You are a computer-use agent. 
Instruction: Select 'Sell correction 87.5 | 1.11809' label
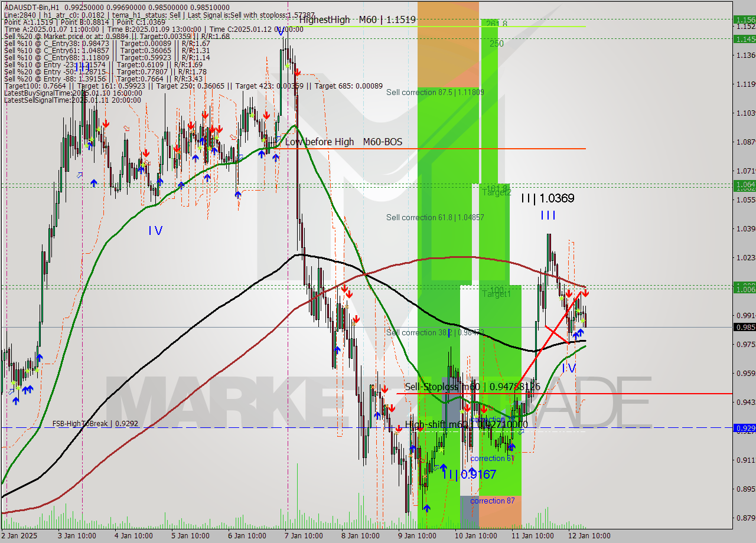(x=435, y=92)
